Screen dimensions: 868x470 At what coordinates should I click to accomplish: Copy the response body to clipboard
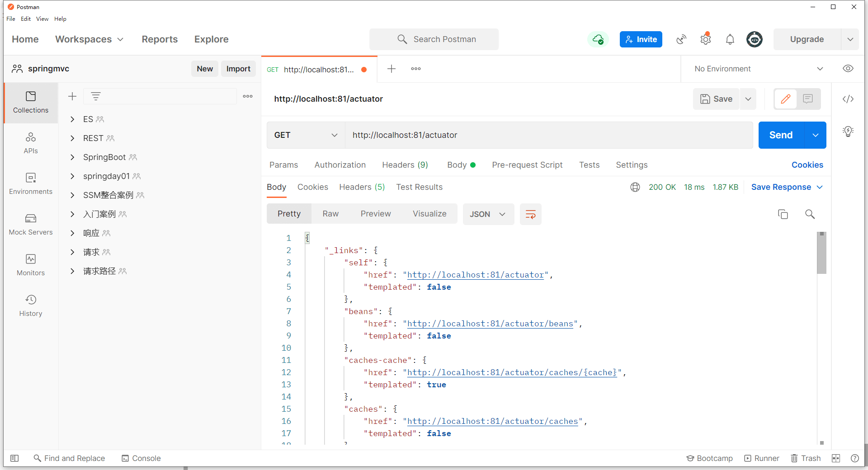(783, 214)
